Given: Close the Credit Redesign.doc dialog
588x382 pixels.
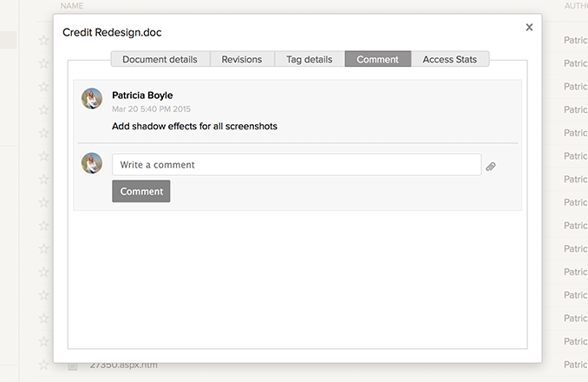Looking at the screenshot, I should coord(529,28).
